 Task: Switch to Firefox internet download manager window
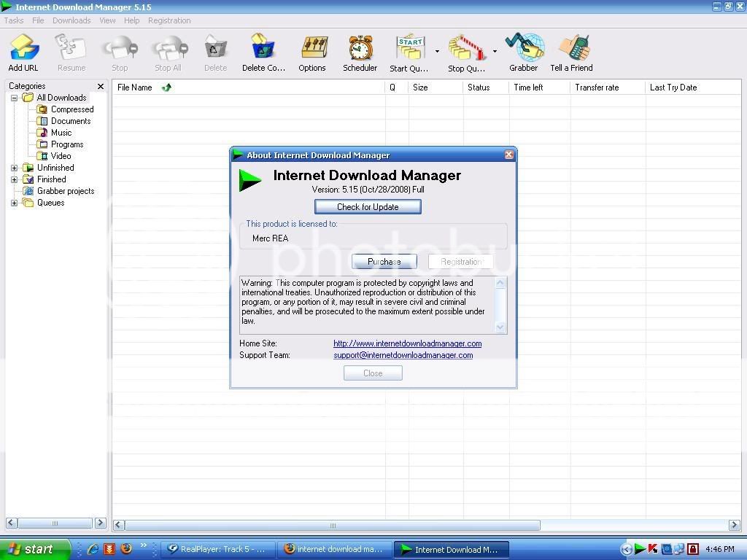coord(335,550)
